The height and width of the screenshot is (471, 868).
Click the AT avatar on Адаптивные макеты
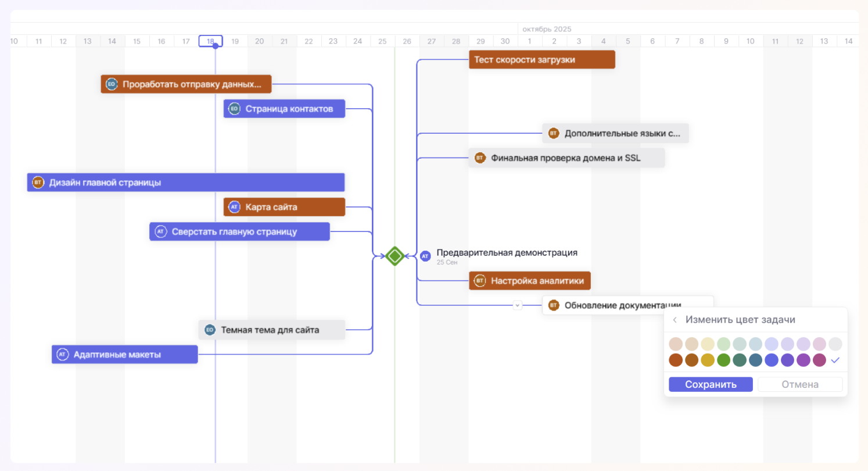point(62,354)
